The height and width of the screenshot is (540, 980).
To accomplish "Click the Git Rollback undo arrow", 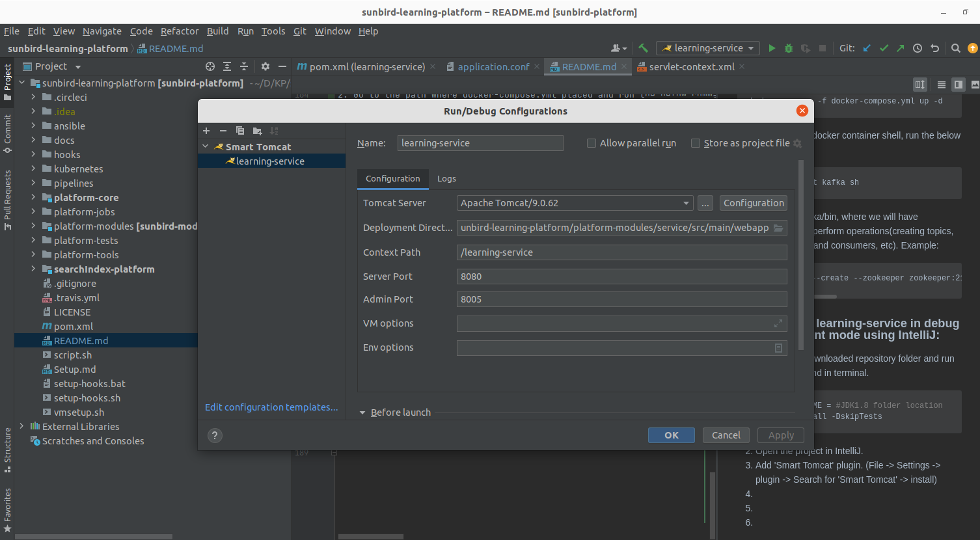I will 935,48.
